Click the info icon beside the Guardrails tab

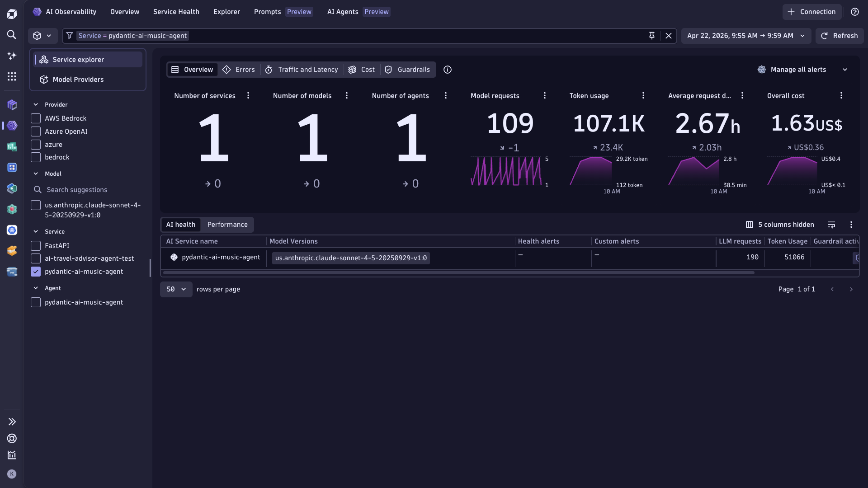click(x=447, y=70)
